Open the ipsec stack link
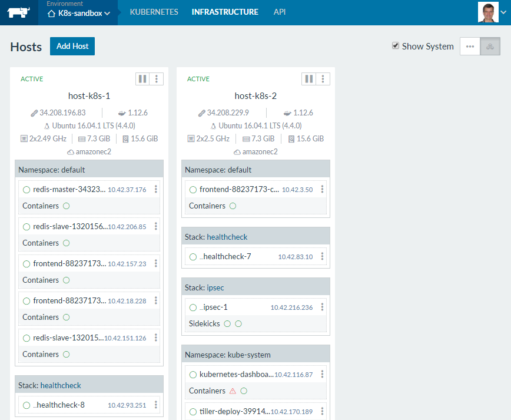The height and width of the screenshot is (420, 511). (x=216, y=287)
